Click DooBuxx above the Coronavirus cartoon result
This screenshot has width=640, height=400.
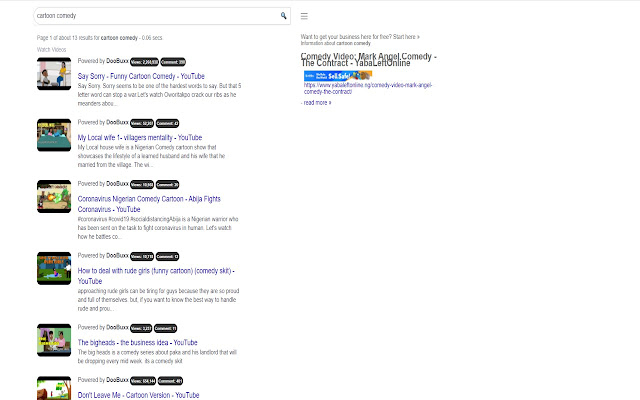[x=118, y=184]
